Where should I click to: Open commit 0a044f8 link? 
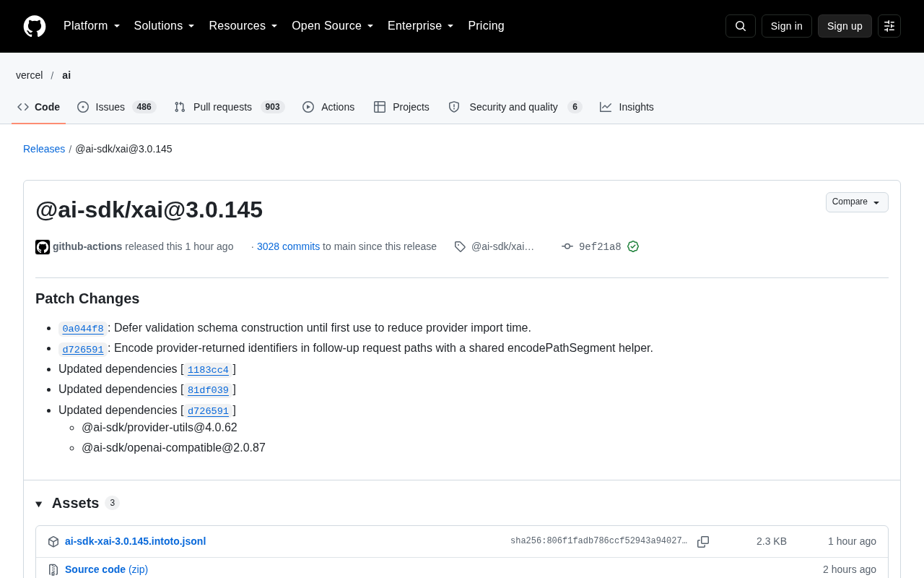pyautogui.click(x=83, y=329)
